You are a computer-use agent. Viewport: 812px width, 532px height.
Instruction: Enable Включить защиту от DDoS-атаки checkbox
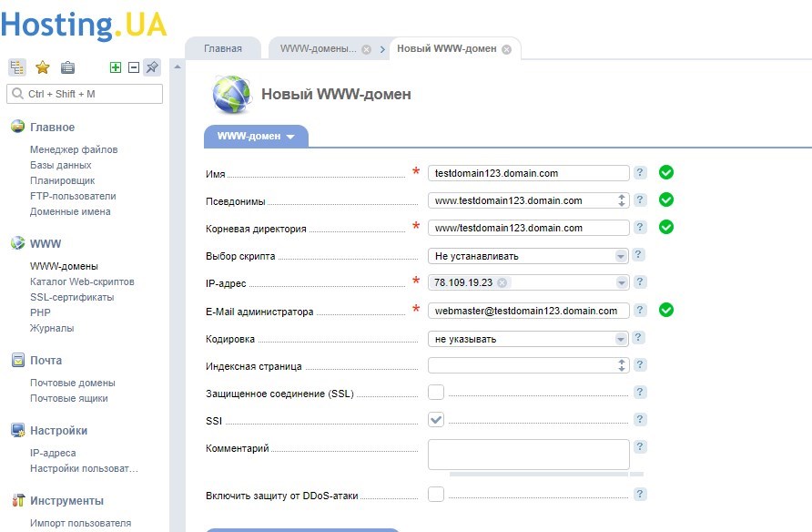436,495
